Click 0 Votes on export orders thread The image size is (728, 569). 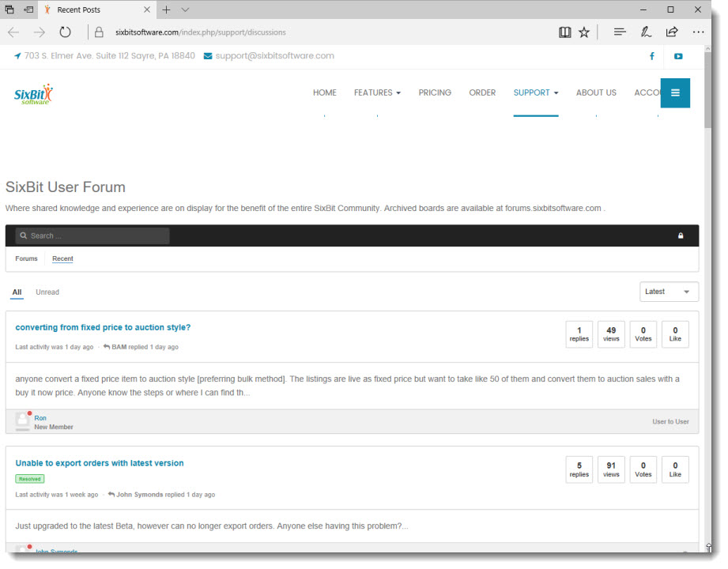tap(643, 469)
